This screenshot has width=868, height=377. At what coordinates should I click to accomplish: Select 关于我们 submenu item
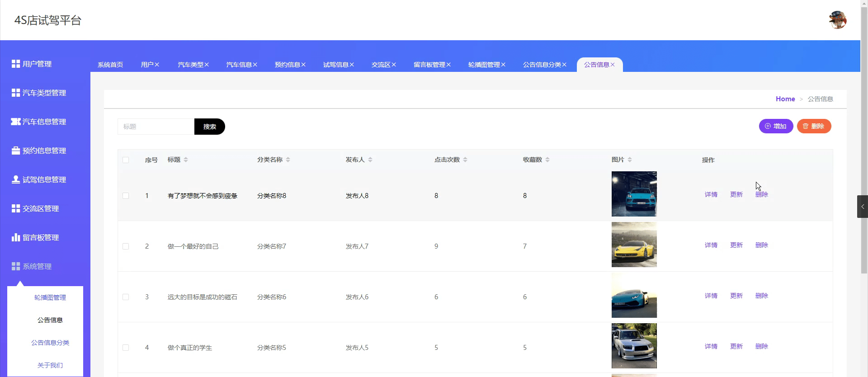pos(50,365)
